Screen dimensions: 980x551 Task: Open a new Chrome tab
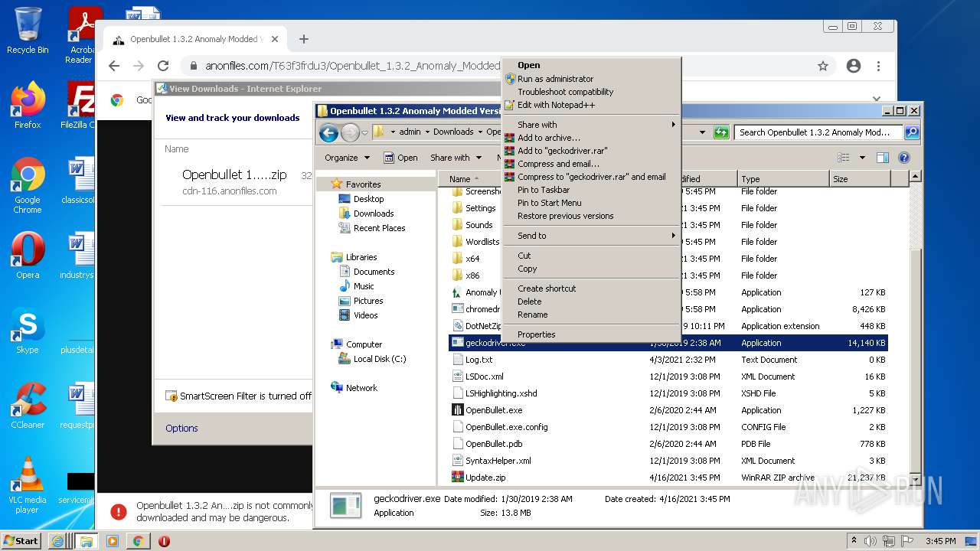[304, 39]
